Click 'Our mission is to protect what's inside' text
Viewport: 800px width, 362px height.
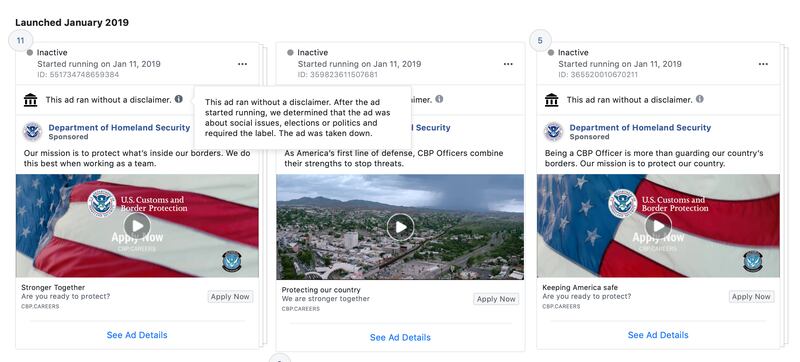tap(137, 158)
